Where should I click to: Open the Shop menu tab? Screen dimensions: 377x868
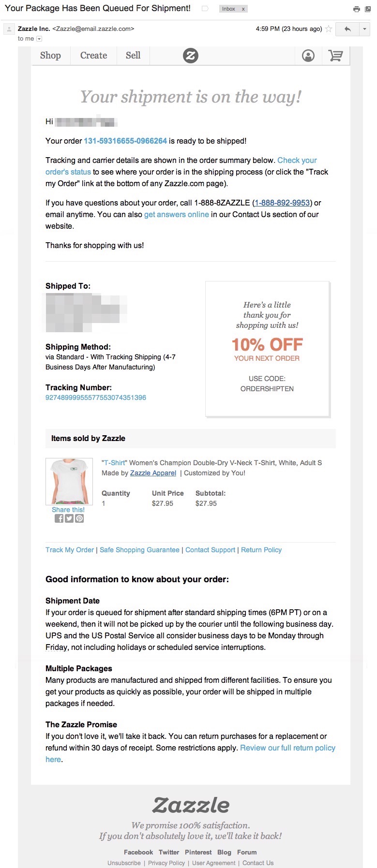(x=50, y=56)
